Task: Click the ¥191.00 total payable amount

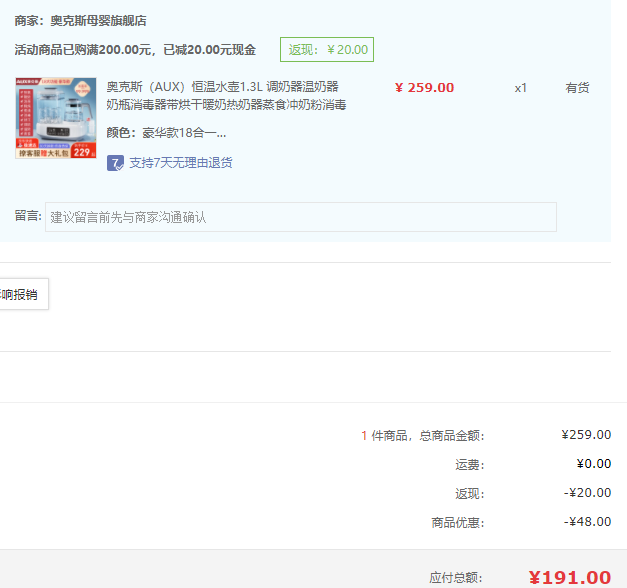Action: point(569,577)
